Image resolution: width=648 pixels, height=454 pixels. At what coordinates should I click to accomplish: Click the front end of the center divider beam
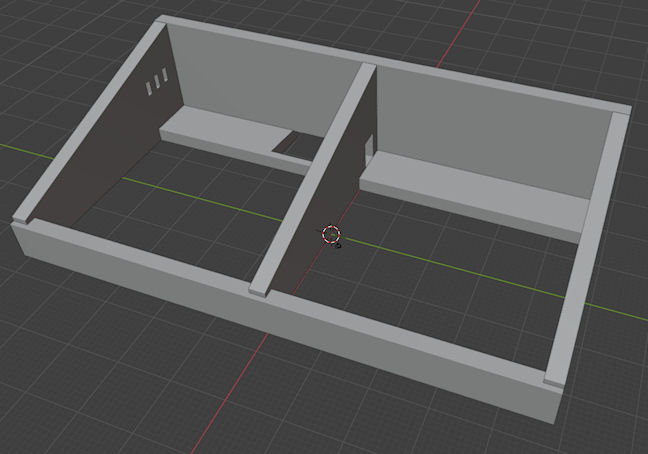click(x=260, y=288)
